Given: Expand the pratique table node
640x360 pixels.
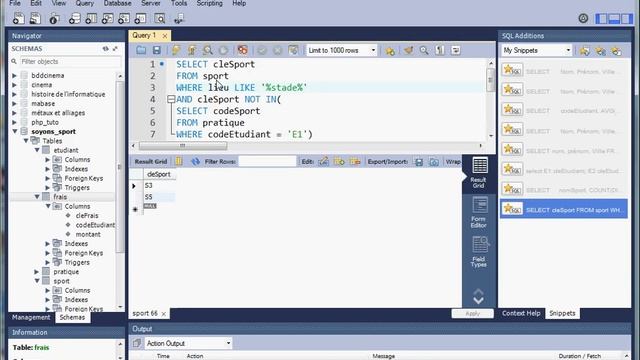Looking at the screenshot, I should [x=37, y=272].
